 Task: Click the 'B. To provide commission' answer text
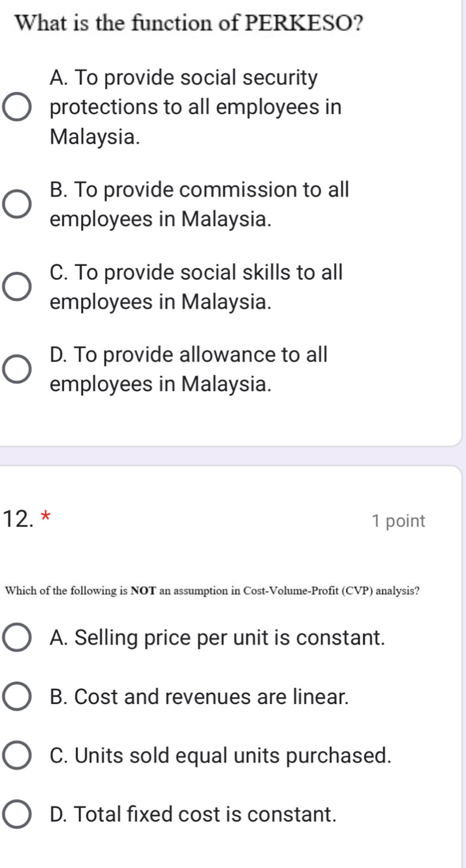(199, 190)
